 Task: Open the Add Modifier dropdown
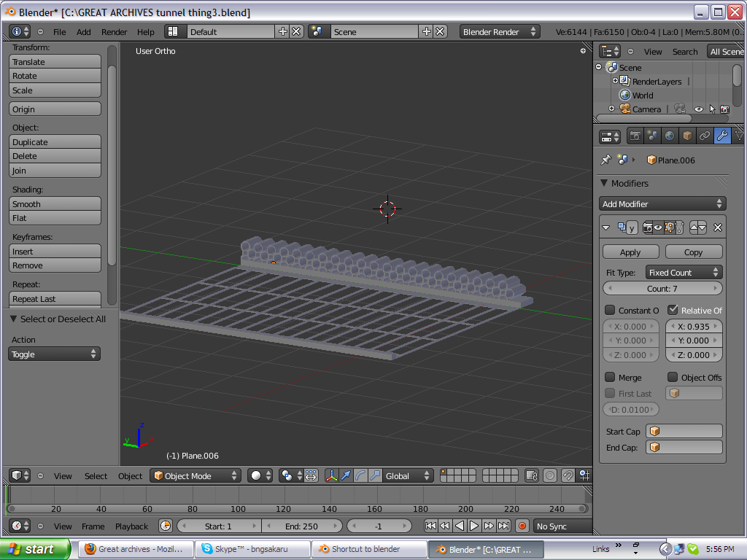coord(662,204)
